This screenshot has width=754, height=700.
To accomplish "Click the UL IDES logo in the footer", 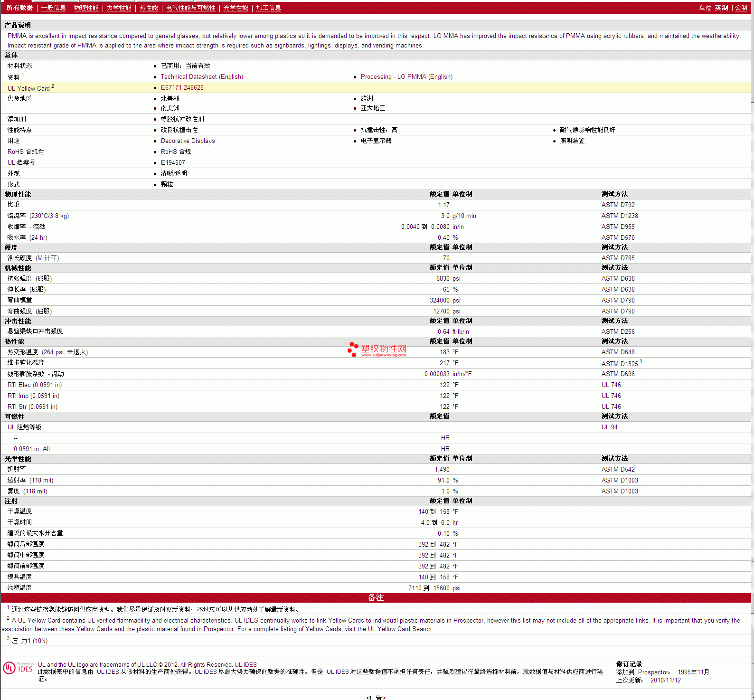I will (18, 668).
